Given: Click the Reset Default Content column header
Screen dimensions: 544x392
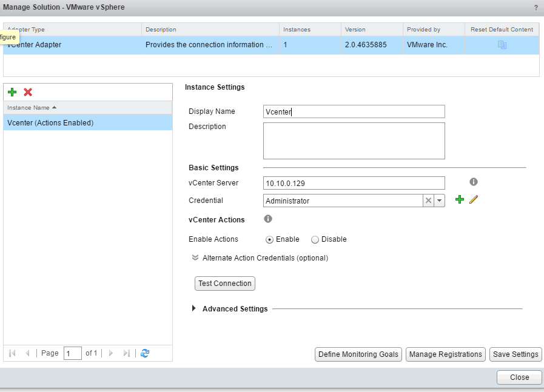Looking at the screenshot, I should tap(502, 30).
